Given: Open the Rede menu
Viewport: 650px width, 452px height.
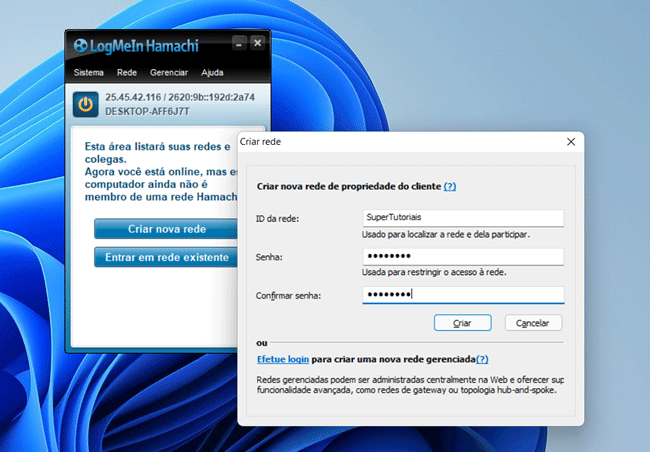Looking at the screenshot, I should point(127,73).
